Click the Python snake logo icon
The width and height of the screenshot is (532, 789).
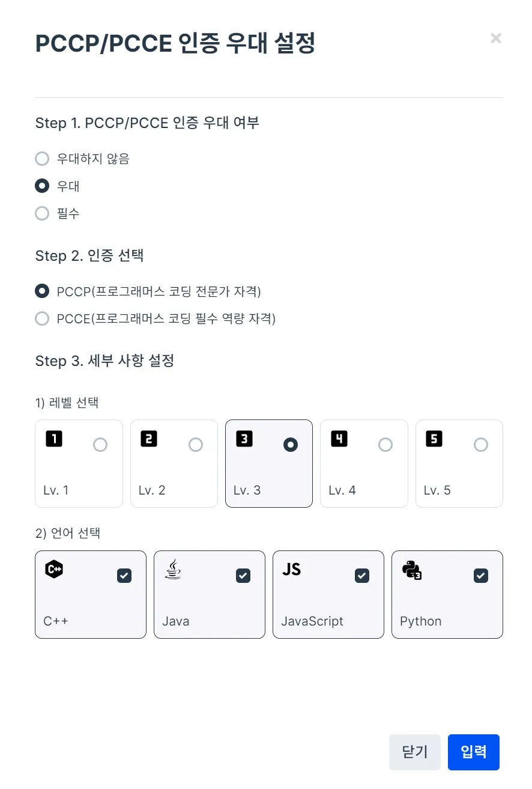pyautogui.click(x=411, y=569)
